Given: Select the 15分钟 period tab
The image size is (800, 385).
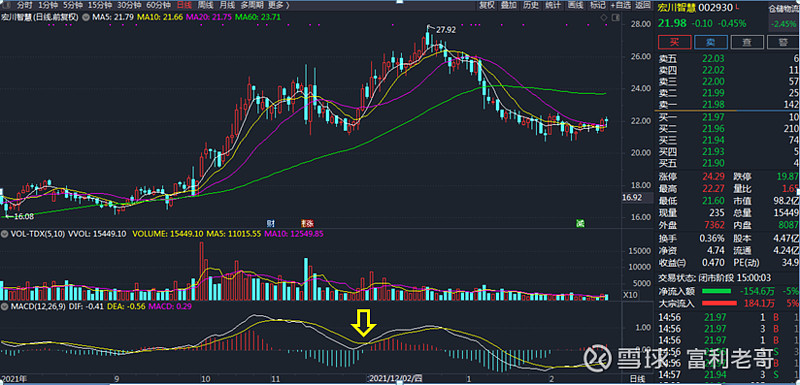Looking at the screenshot, I should [99, 5].
